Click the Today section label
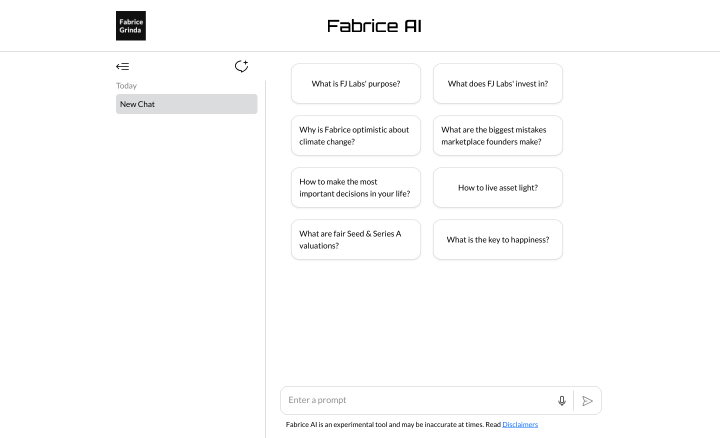This screenshot has width=720, height=438. (x=126, y=86)
